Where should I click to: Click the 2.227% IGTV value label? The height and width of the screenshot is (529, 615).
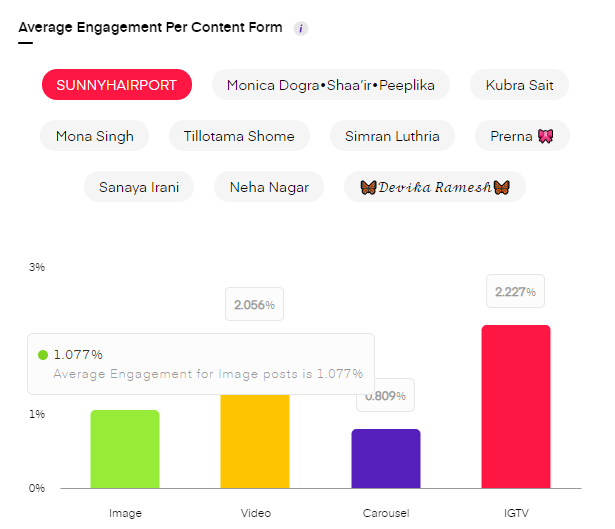(x=516, y=292)
